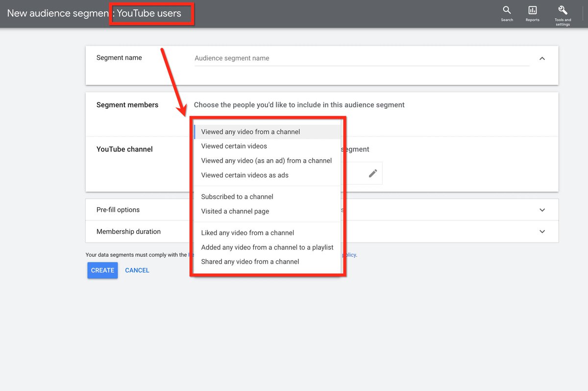Click the Membership duration label
This screenshot has width=588, height=391.
(x=128, y=231)
